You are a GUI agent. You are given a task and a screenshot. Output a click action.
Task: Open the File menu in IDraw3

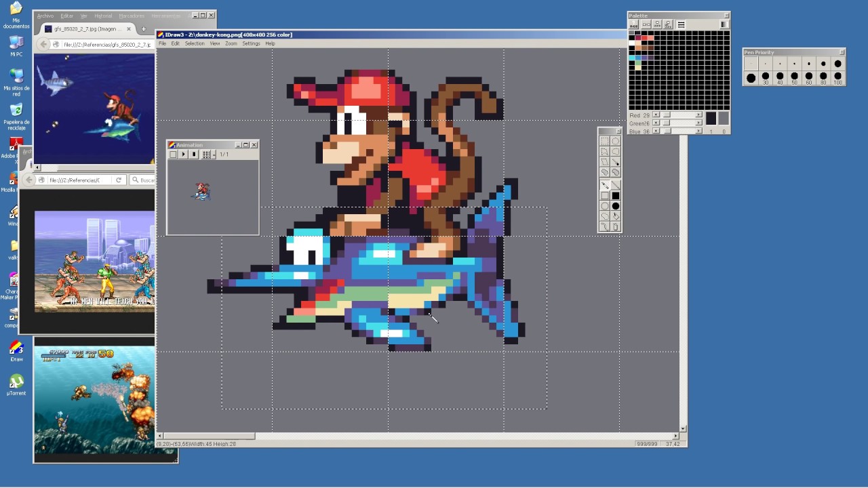162,43
